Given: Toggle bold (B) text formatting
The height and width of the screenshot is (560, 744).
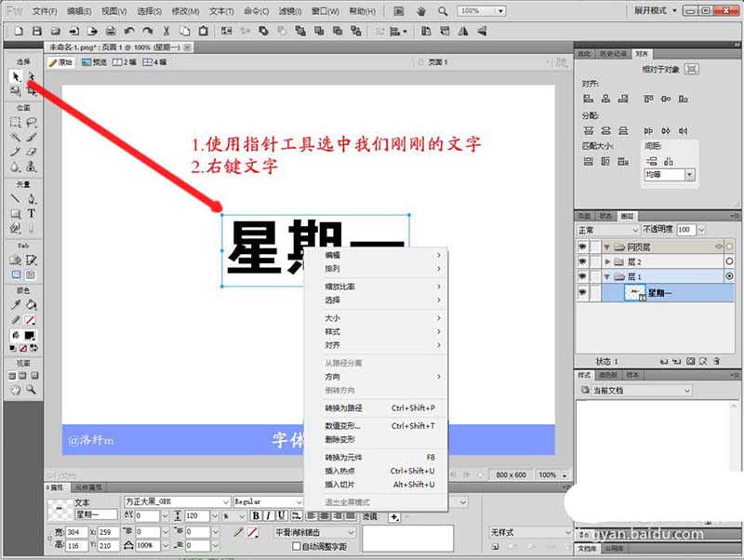Looking at the screenshot, I should [x=257, y=516].
